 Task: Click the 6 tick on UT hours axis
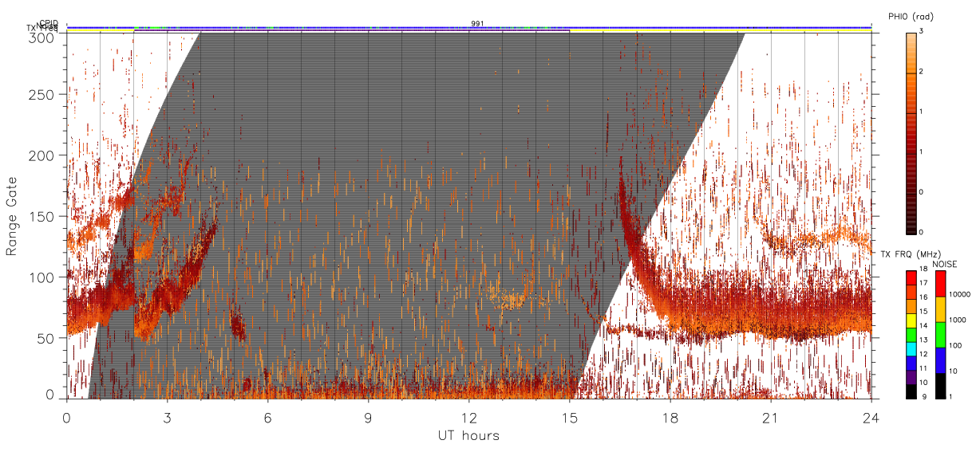(268, 417)
